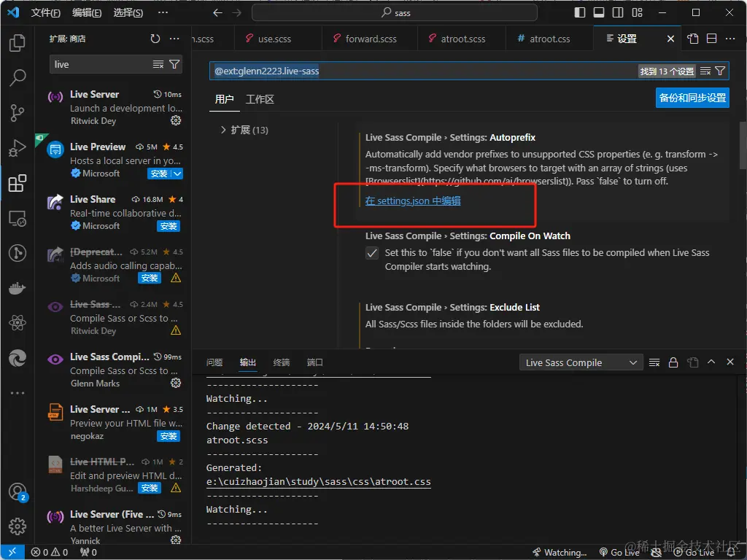747x560 pixels.
Task: Uncheck the Compile On Watch checkbox
Action: 372,253
